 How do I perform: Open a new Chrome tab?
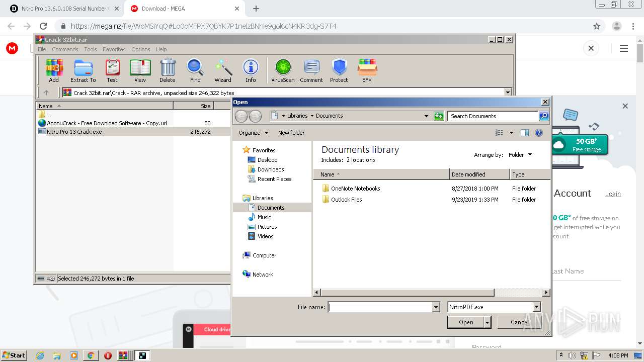coord(256,9)
